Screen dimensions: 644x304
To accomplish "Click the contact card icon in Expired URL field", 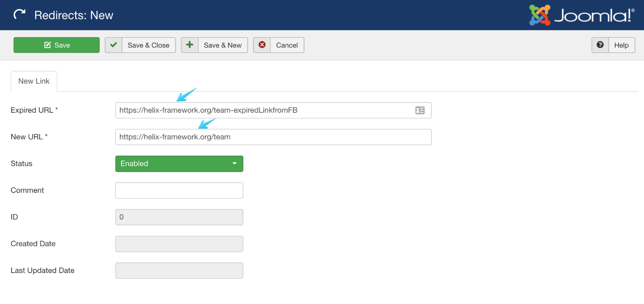I will 420,110.
